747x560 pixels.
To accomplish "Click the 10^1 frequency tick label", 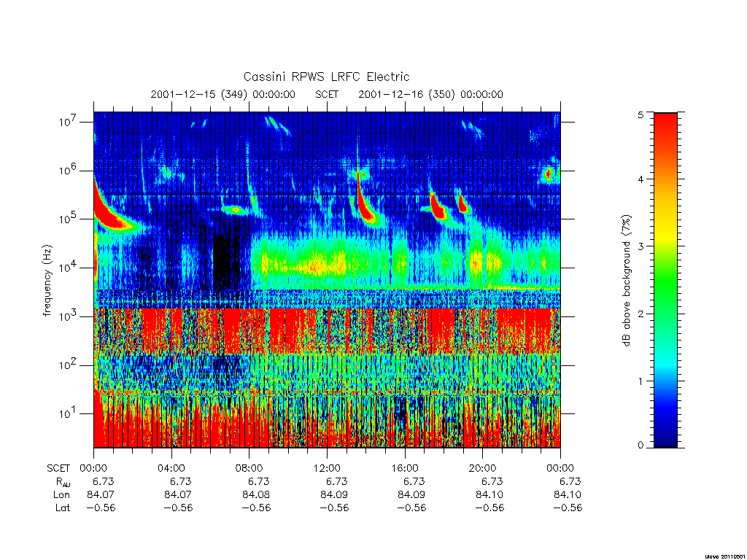I will coord(69,413).
